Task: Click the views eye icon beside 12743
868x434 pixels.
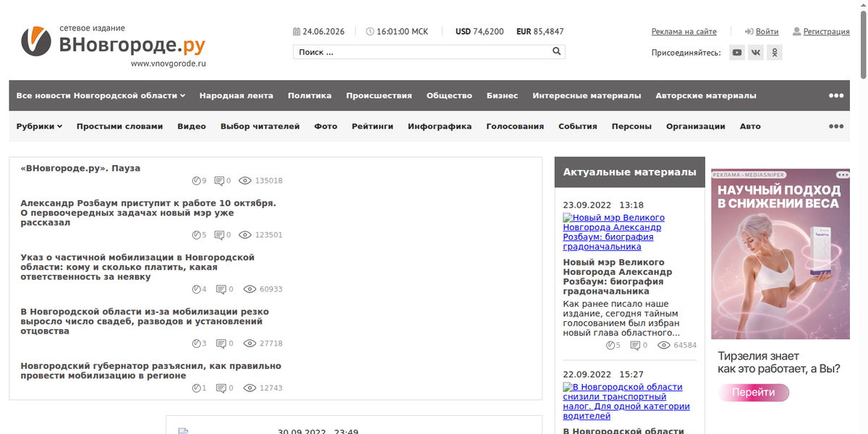Action: click(x=250, y=388)
